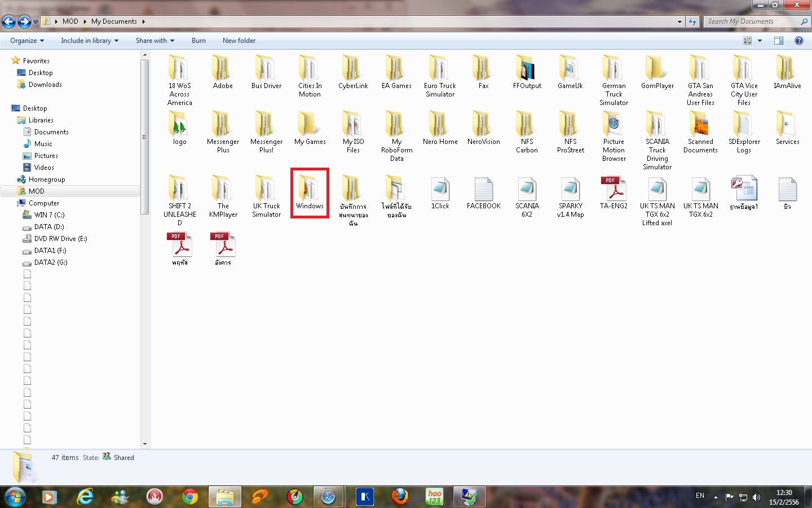Open the GTA San Andreas User Files folder

(700, 80)
